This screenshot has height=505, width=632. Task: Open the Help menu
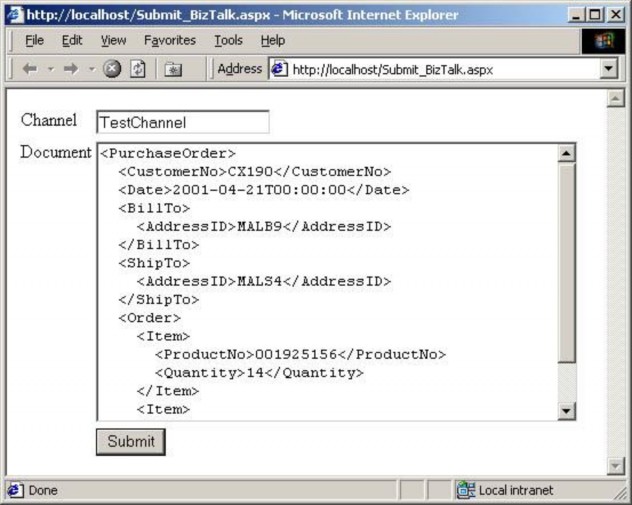point(273,40)
